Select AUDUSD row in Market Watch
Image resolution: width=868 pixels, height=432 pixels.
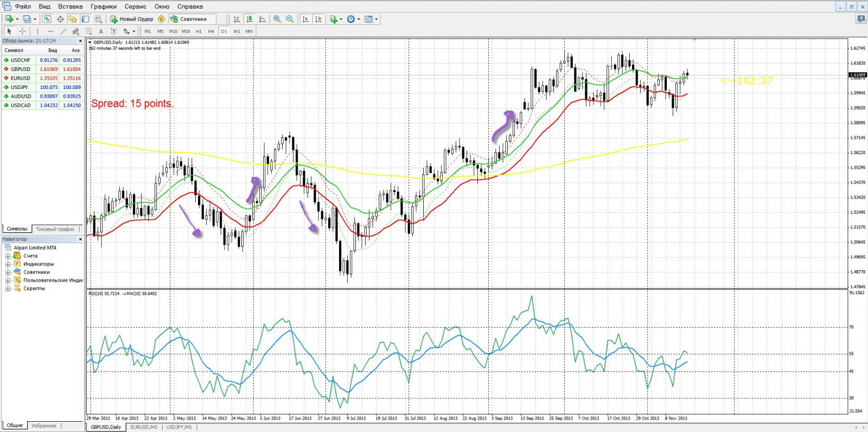coord(42,96)
